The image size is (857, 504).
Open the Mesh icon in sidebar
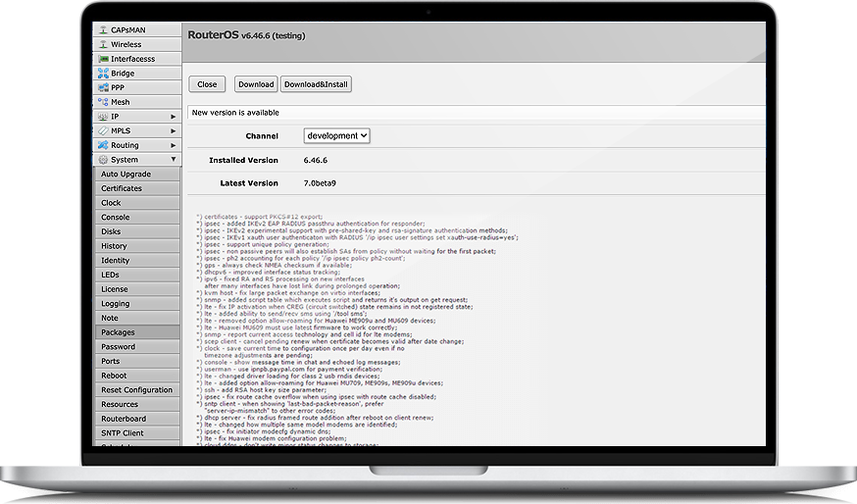tap(102, 102)
